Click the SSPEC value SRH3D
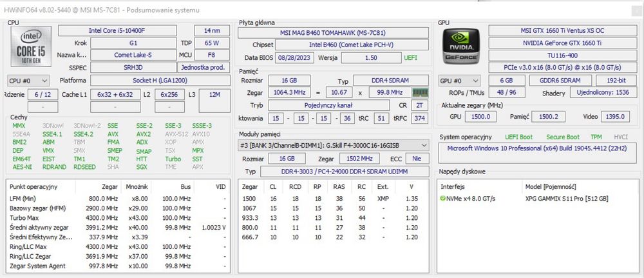 [x=133, y=68]
